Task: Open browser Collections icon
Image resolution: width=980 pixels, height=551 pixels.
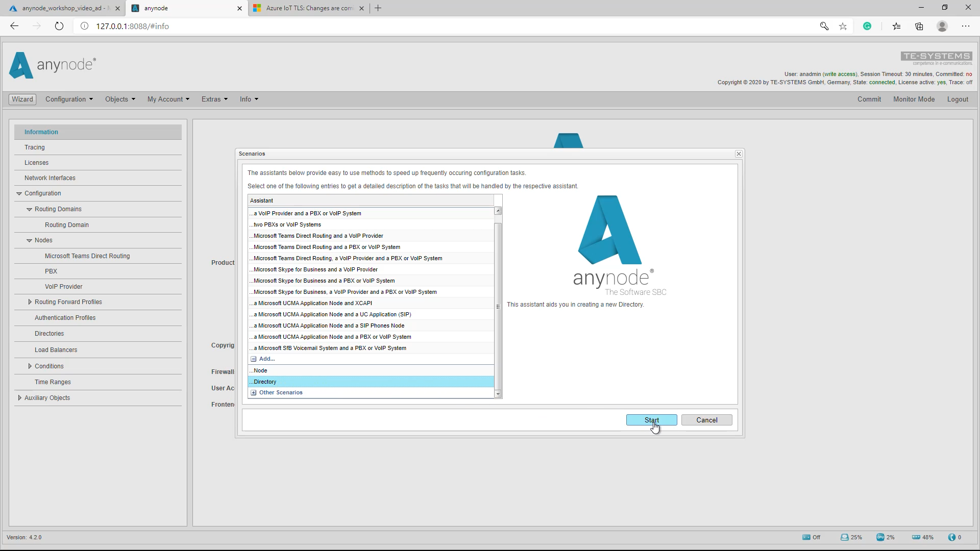Action: pos(919,26)
